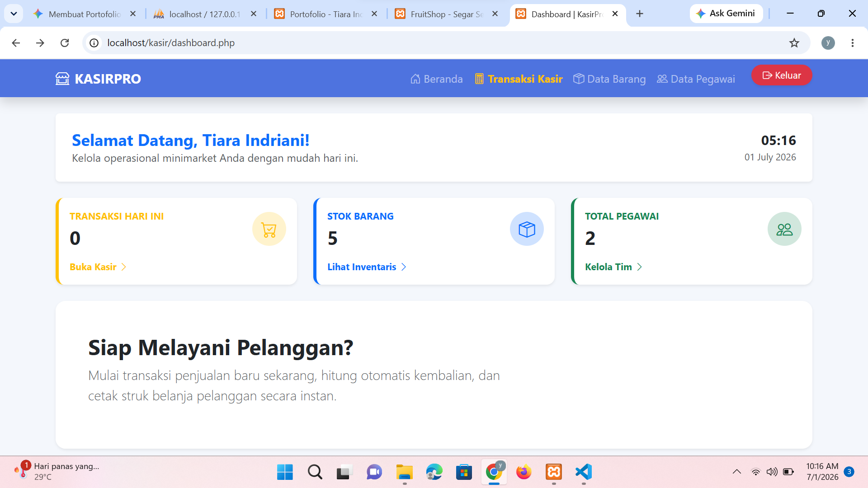Launch Firefox from the taskbar
Viewport: 868px width, 488px height.
tap(524, 472)
